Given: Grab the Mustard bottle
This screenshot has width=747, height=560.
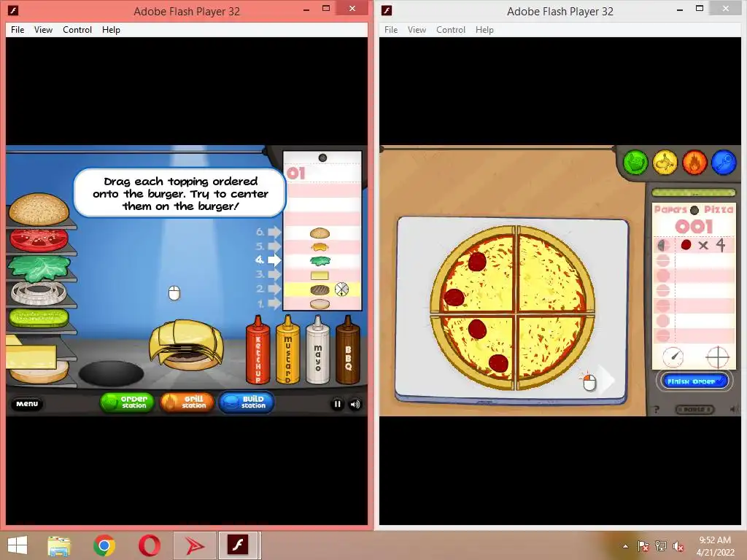Looking at the screenshot, I should pyautogui.click(x=287, y=350).
